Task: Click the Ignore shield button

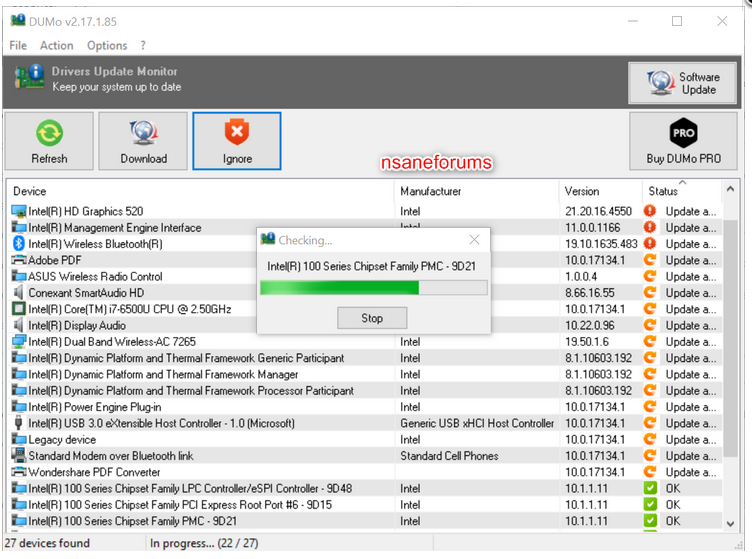Action: coord(237,141)
